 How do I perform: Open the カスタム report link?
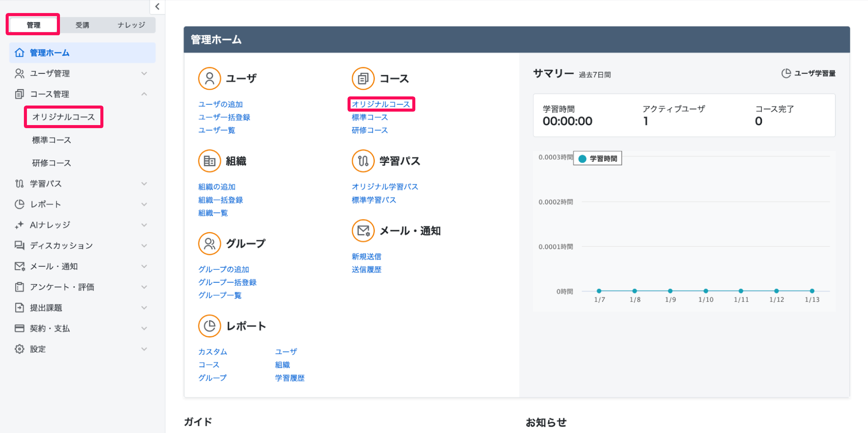pos(213,352)
